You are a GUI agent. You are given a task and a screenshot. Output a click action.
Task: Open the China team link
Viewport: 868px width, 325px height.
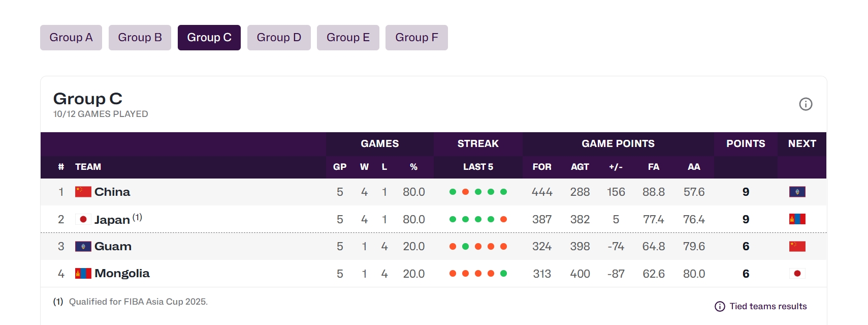(x=112, y=192)
